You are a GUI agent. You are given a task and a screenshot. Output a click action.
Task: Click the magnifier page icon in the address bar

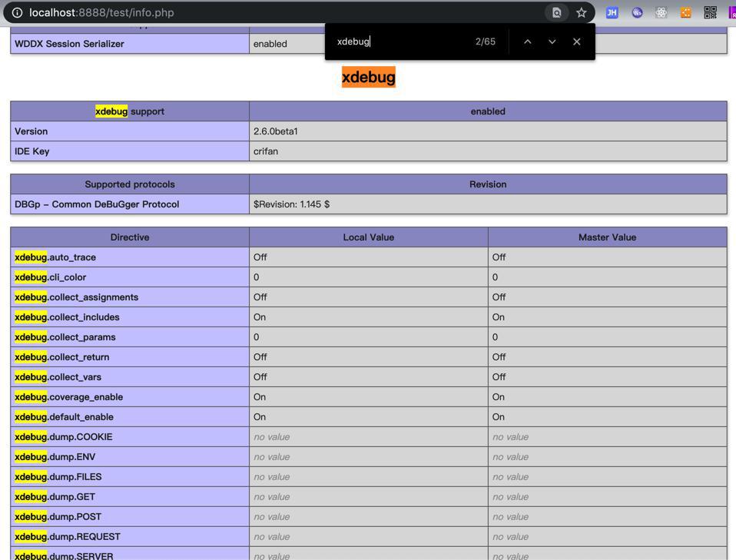(556, 12)
